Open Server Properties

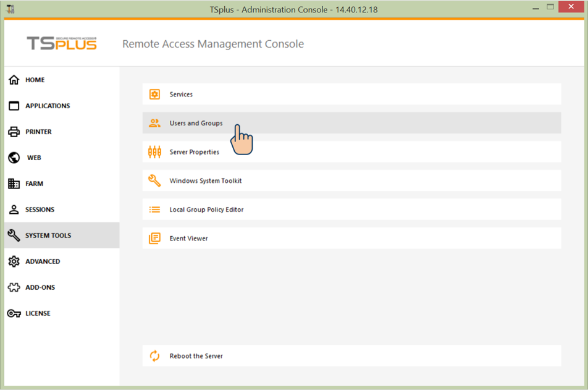tap(352, 152)
